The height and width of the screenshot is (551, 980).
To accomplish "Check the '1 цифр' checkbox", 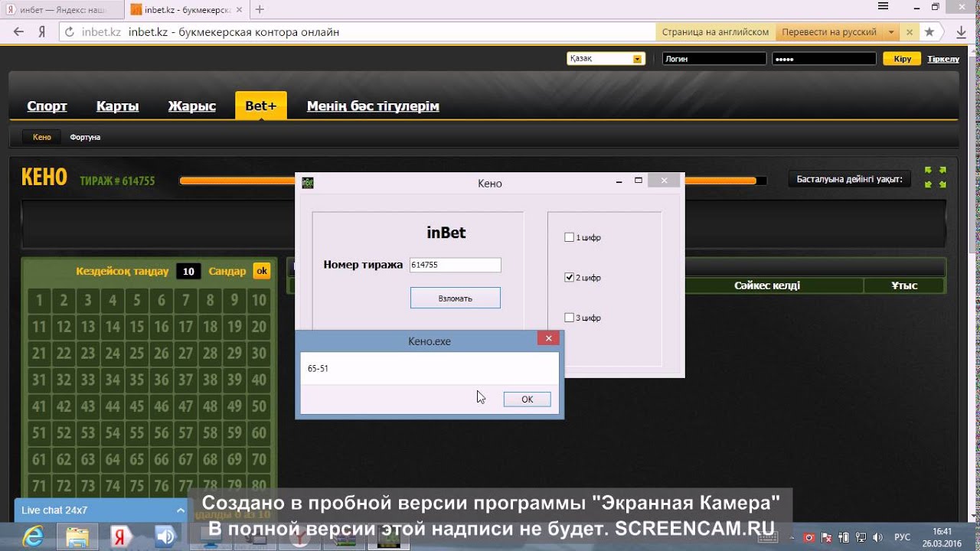I will [569, 237].
